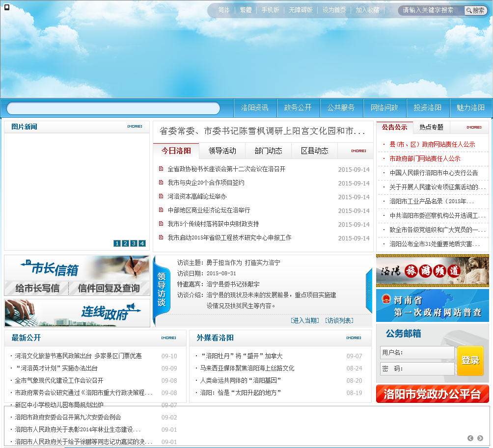Collapse interview panel with right blue handle
Viewport: 493px width, 448px height.
pyautogui.click(x=369, y=290)
